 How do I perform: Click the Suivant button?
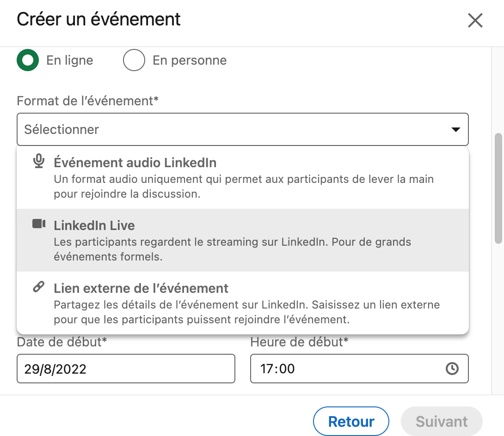(442, 421)
